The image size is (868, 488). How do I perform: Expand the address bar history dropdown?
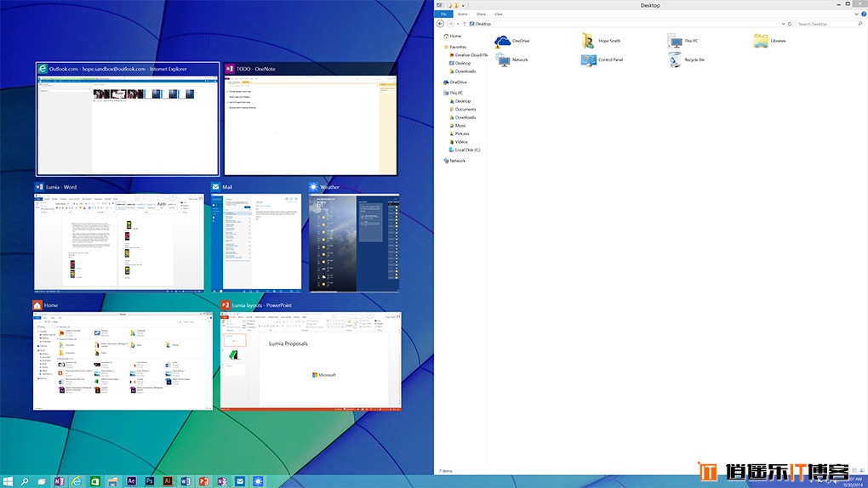783,24
